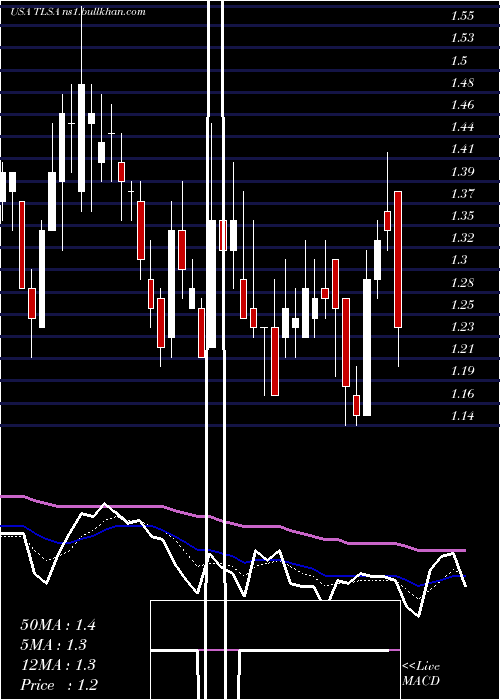Click the 1.5 price axis label
Viewport: 500px width, 700px height.
(459, 60)
